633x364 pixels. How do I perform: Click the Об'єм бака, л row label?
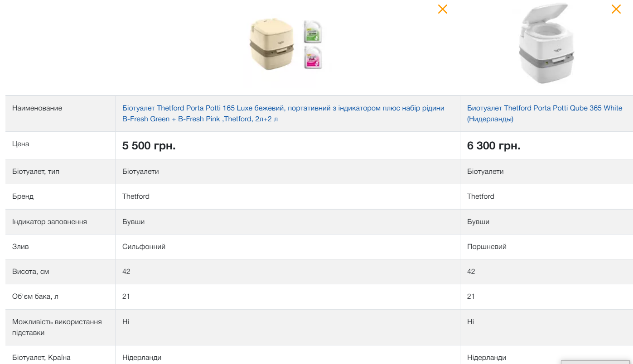point(35,297)
